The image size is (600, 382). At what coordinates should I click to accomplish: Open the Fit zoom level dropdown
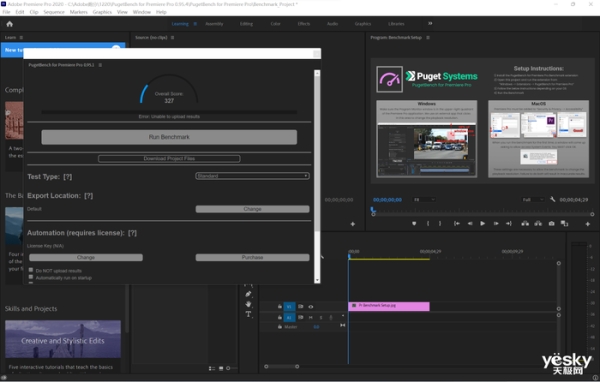click(424, 199)
